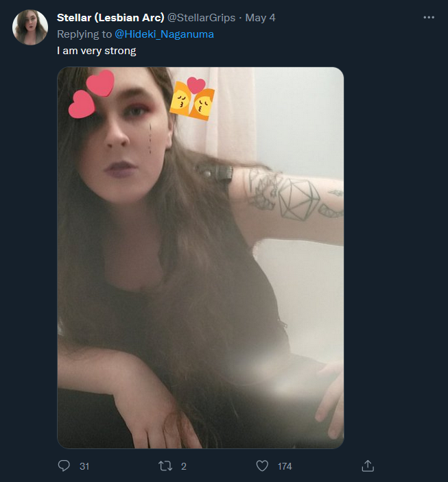The width and height of the screenshot is (448, 482).
Task: Open the share icon under the tweet
Action: tap(368, 466)
